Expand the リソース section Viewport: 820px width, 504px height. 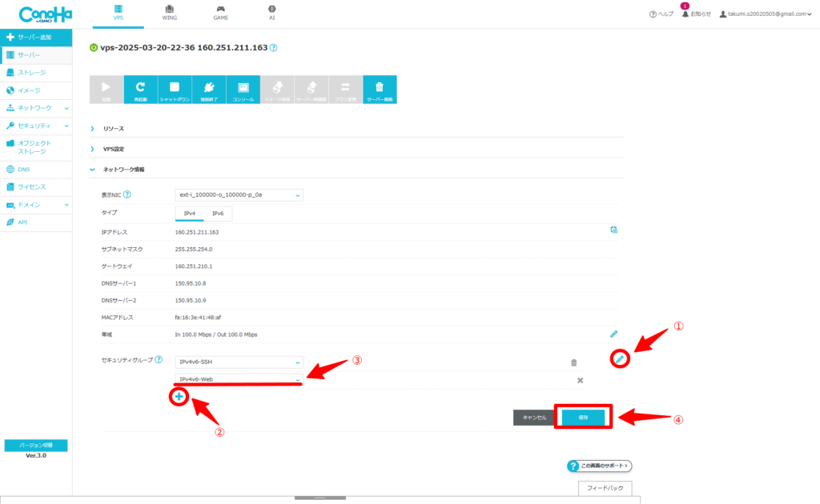(x=114, y=128)
